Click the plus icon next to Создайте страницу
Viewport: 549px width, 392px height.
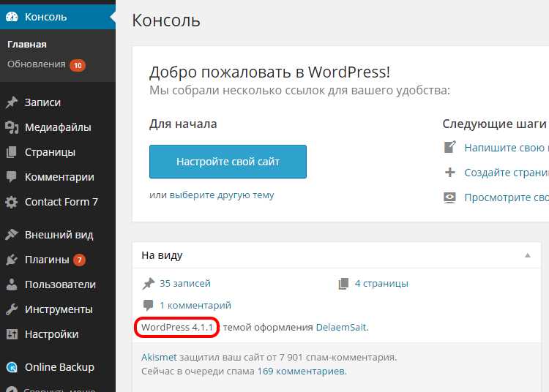450,173
